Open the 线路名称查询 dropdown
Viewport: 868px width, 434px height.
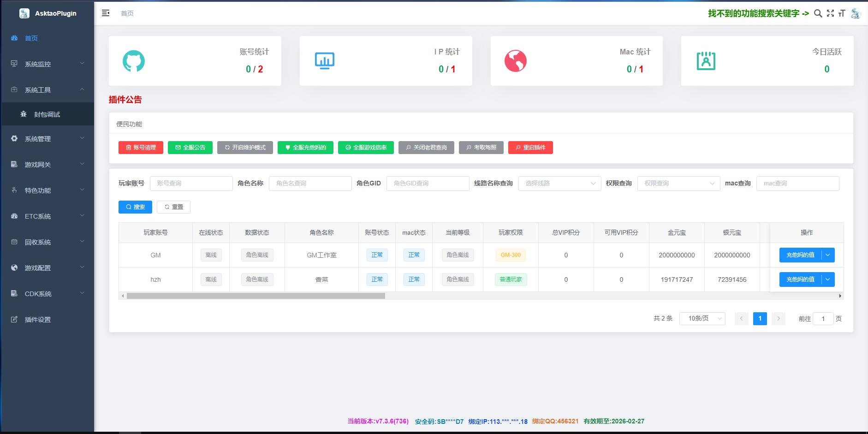pos(559,184)
